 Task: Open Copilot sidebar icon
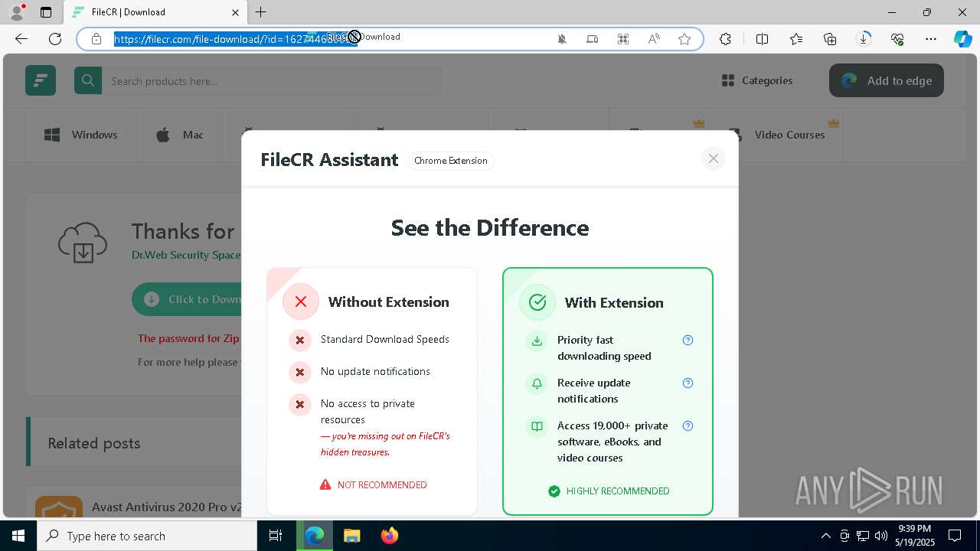963,39
